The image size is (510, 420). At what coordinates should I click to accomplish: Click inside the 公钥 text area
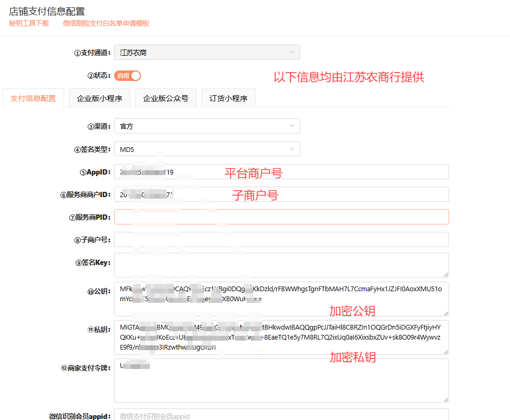[x=281, y=299]
